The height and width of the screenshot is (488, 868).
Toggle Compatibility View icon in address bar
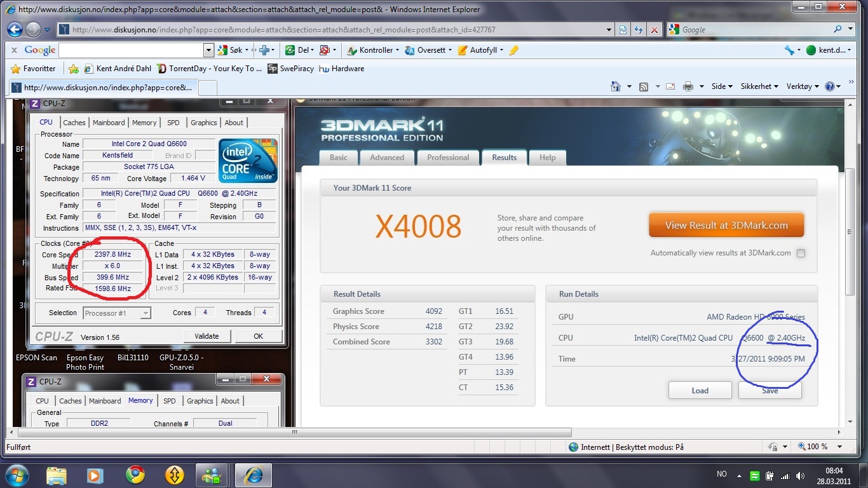click(623, 30)
